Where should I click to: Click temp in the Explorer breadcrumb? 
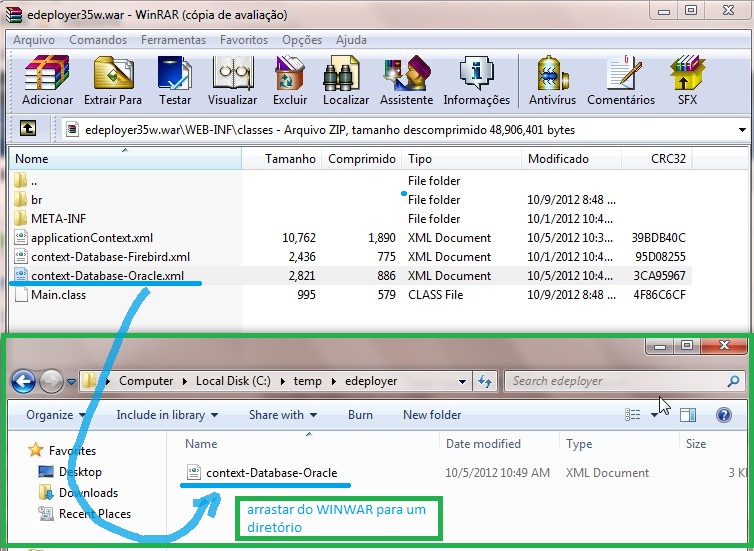pos(307,381)
